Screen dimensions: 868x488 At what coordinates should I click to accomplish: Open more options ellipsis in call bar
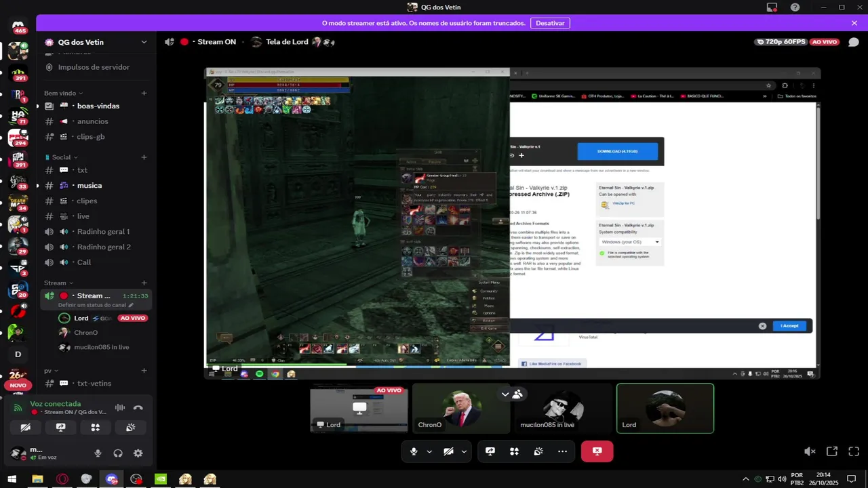[562, 451]
